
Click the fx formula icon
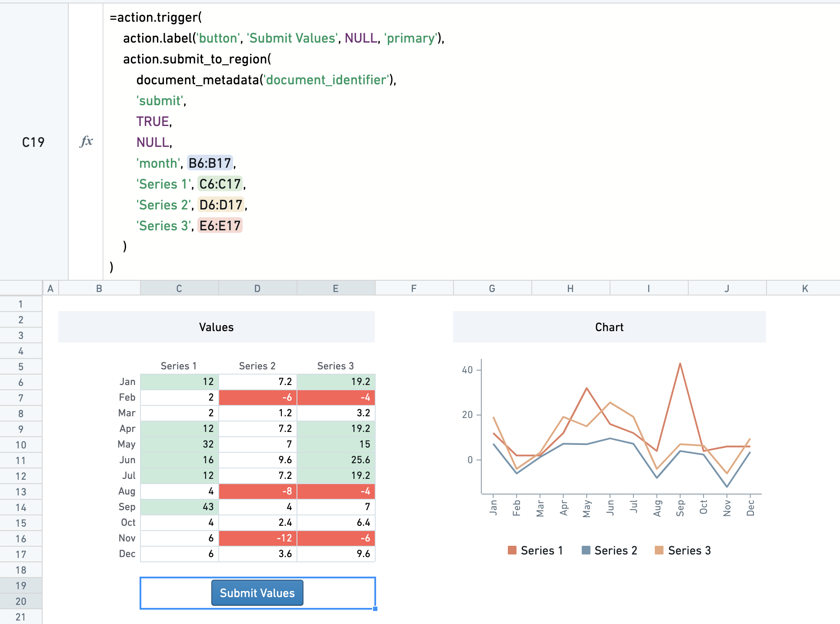[x=87, y=141]
